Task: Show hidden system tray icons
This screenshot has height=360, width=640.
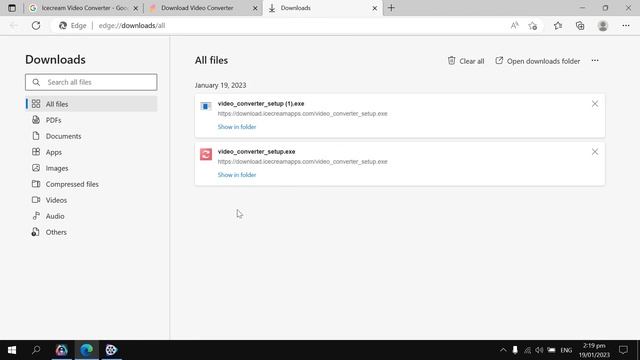Action: tap(503, 350)
